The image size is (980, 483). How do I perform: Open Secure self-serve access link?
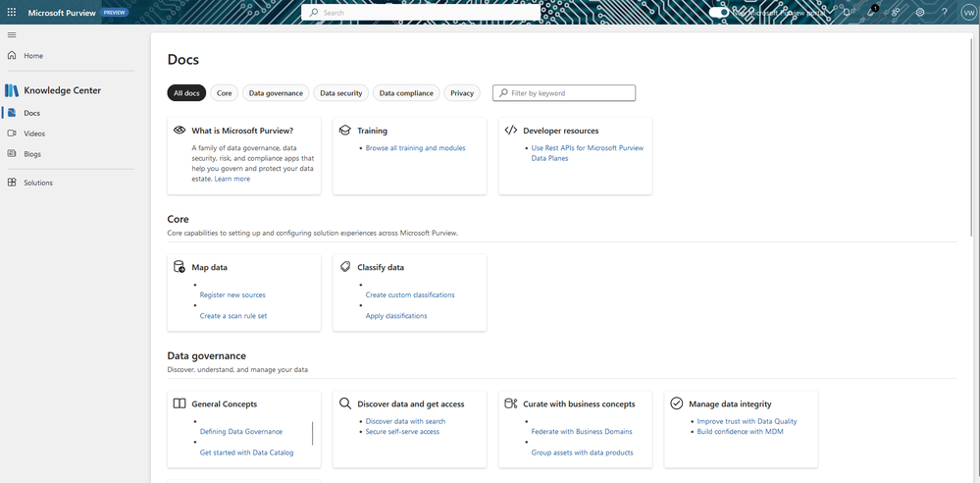pyautogui.click(x=402, y=432)
